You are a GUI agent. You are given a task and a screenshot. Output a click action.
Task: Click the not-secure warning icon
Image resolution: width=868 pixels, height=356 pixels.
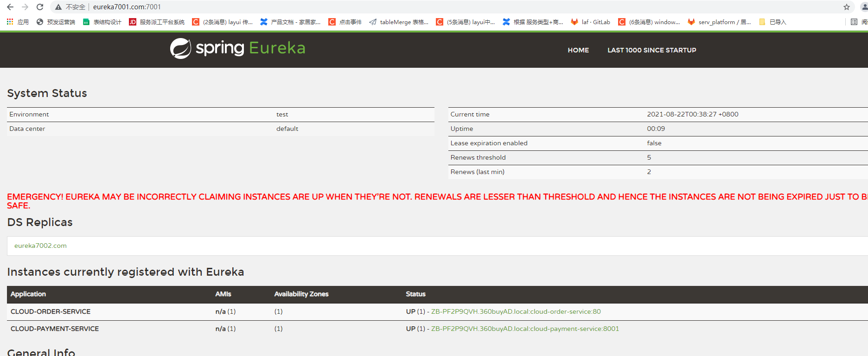coord(58,7)
